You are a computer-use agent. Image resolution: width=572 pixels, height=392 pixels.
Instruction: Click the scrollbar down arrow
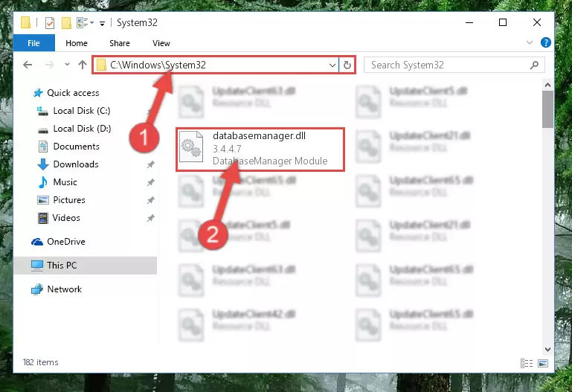547,350
